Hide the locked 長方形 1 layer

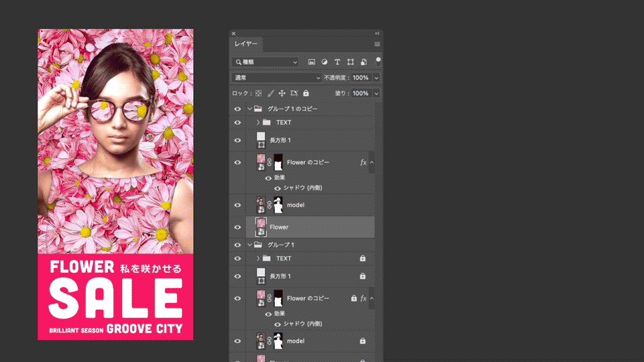coord(237,276)
